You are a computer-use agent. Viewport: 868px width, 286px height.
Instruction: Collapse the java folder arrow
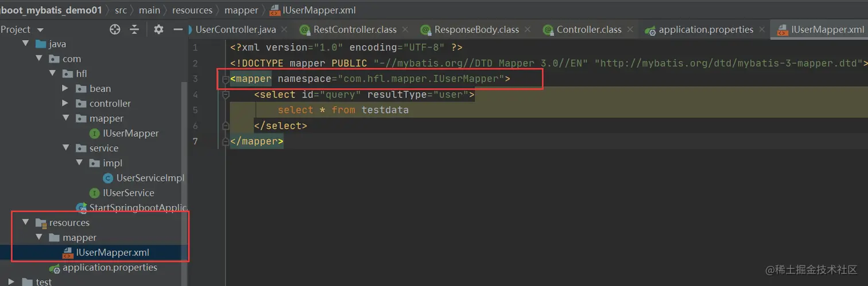(x=25, y=44)
